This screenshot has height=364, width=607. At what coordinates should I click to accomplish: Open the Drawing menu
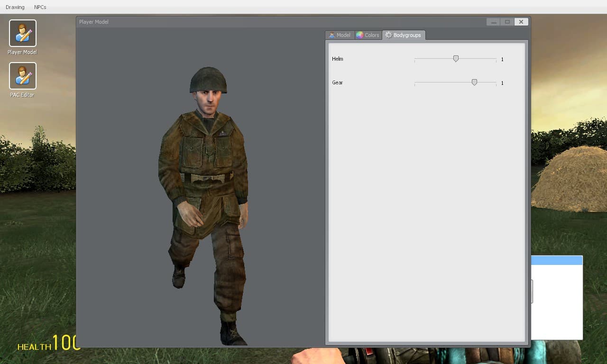(15, 7)
